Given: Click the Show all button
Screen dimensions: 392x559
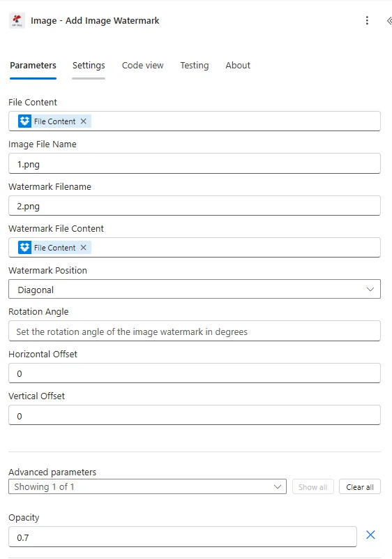Looking at the screenshot, I should click(x=313, y=487).
